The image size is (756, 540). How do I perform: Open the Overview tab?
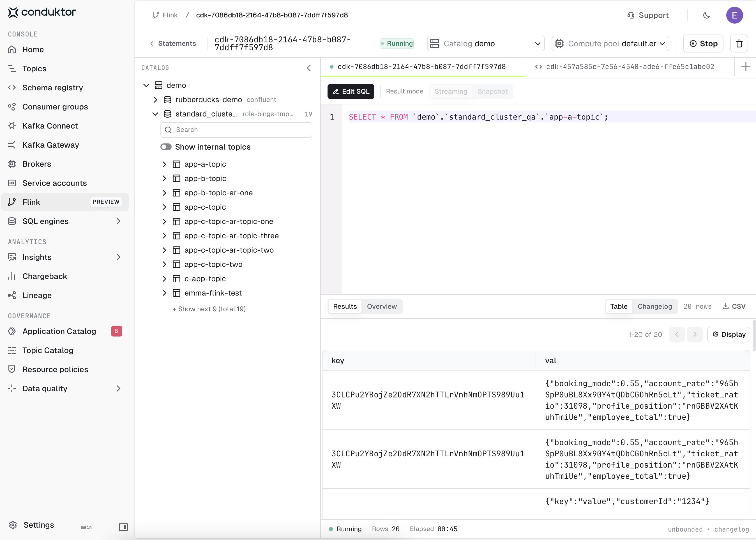coord(382,306)
